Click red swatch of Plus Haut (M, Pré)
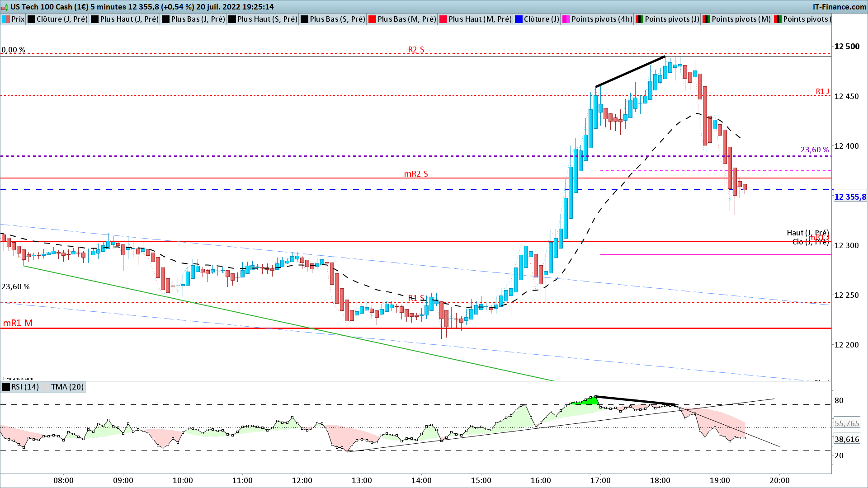Screen dimensions: 868x488 443,19
